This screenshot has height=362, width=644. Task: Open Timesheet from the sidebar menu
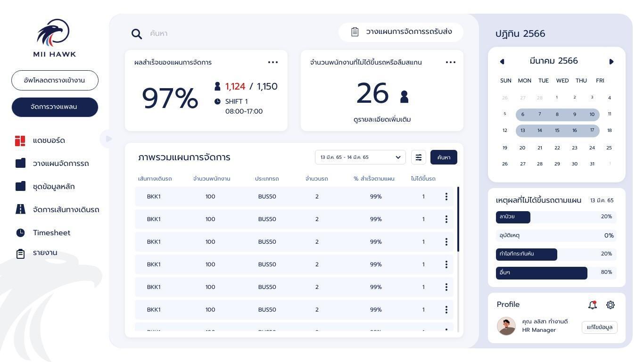[51, 233]
